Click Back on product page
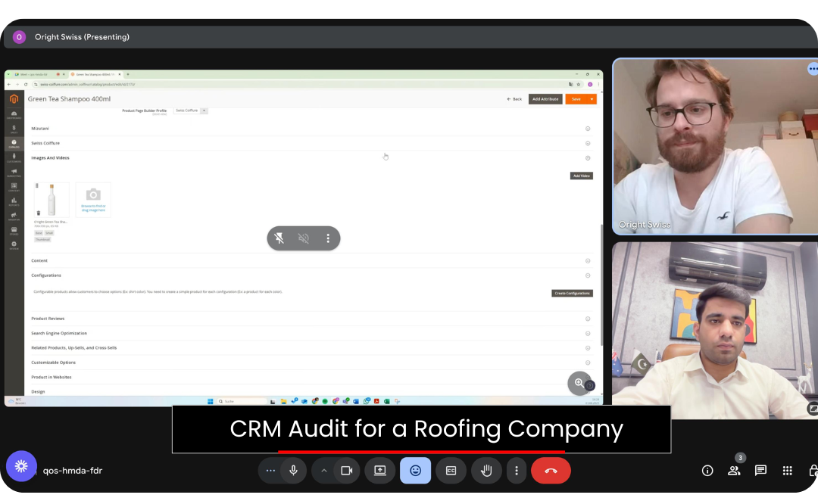 (514, 99)
